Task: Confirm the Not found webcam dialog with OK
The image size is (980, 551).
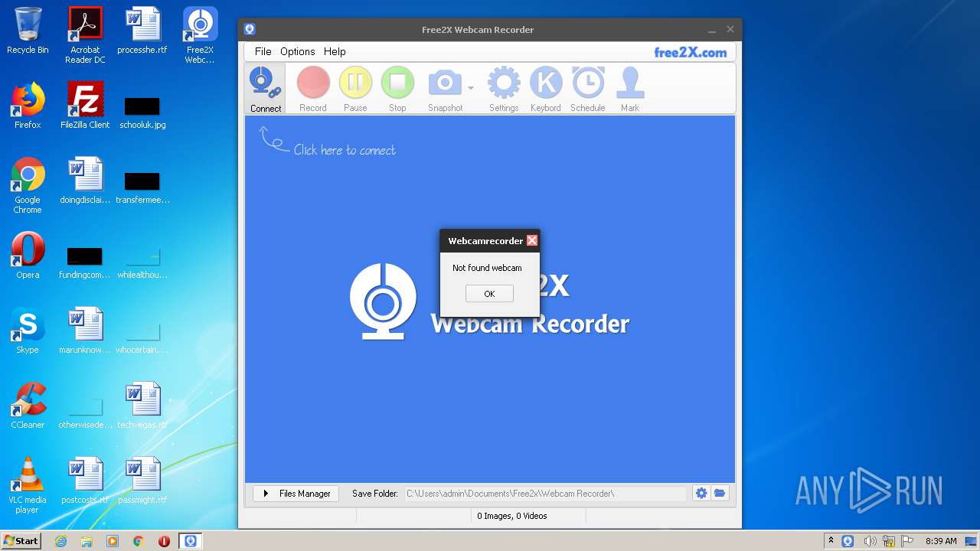Action: pos(489,294)
